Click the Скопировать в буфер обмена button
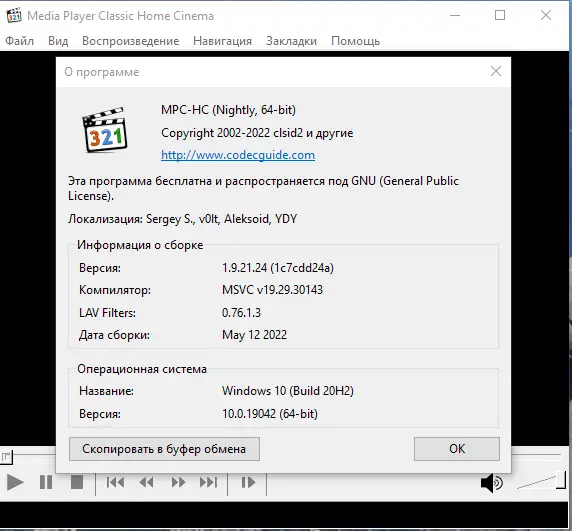Screen dimensions: 572x531 click(164, 449)
